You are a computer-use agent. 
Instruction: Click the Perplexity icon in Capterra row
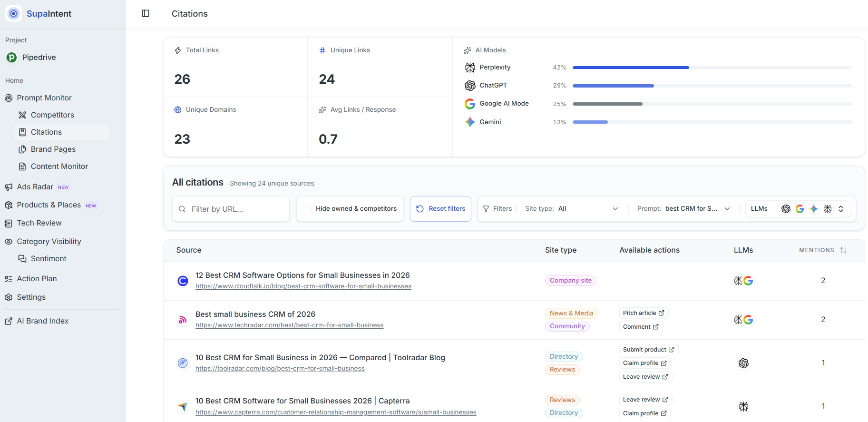pos(743,406)
